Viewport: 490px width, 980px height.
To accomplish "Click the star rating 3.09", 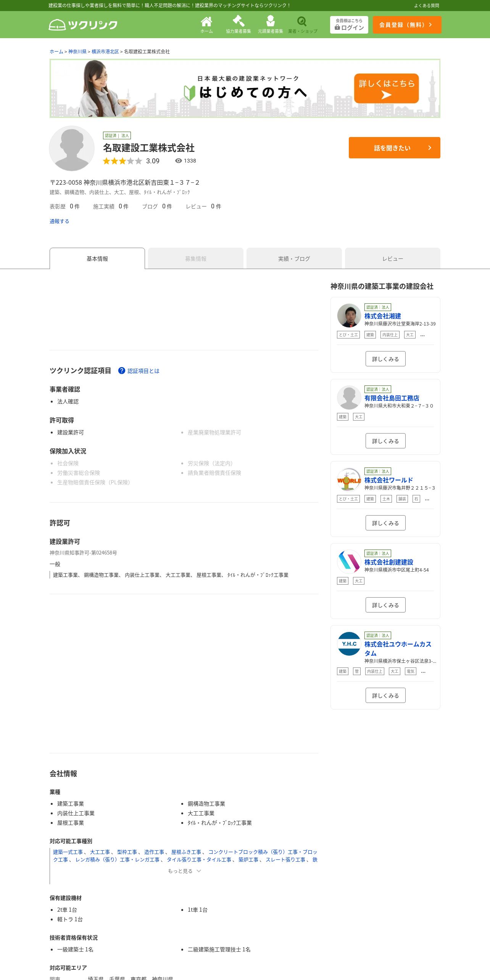I will (x=131, y=161).
